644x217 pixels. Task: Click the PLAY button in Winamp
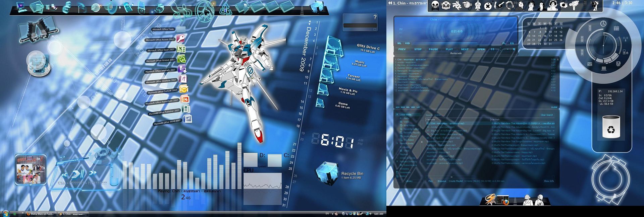(449, 49)
